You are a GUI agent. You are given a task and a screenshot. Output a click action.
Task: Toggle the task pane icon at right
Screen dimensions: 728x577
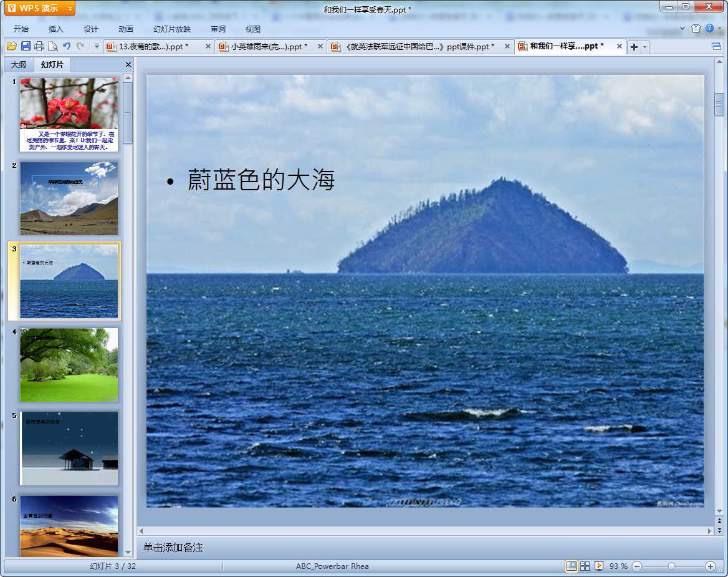click(x=716, y=46)
